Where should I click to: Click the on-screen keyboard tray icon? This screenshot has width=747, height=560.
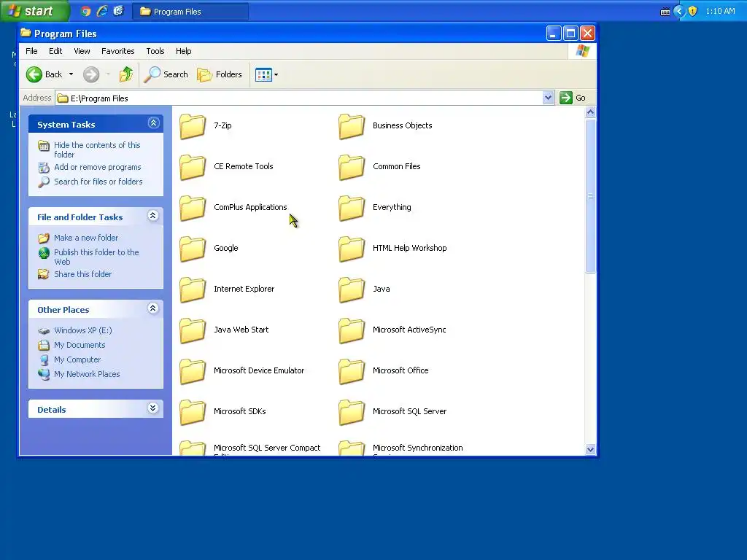(665, 12)
